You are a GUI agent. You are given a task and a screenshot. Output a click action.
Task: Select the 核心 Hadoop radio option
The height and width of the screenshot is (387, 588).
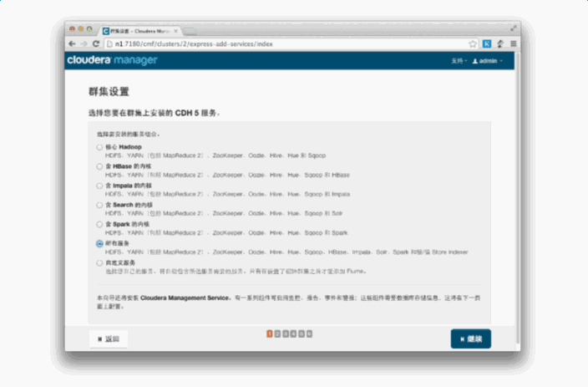pyautogui.click(x=99, y=147)
